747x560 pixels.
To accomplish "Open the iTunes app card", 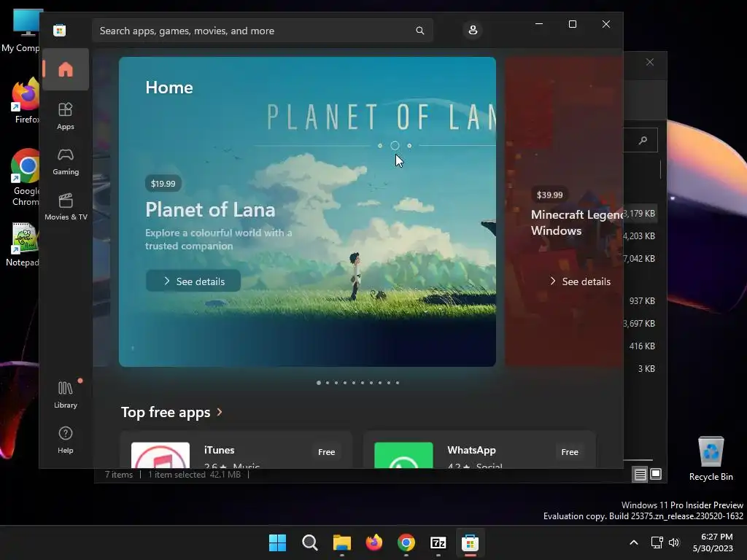I will pyautogui.click(x=236, y=450).
